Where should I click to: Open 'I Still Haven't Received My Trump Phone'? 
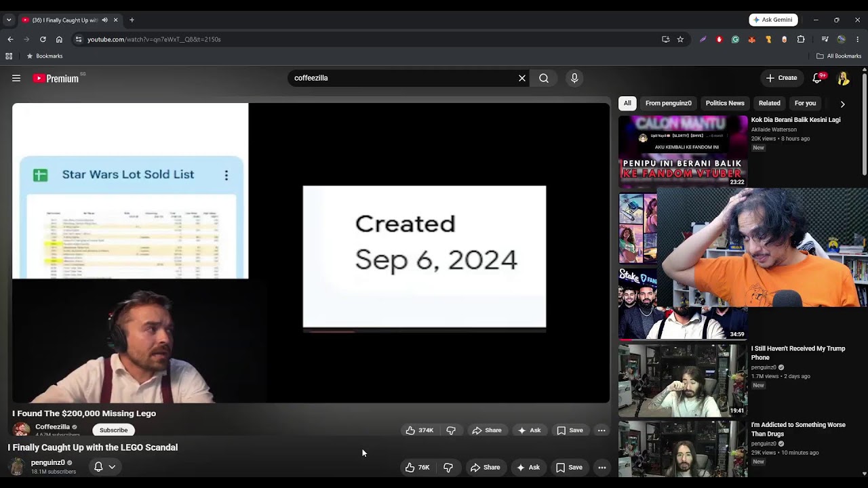click(798, 353)
